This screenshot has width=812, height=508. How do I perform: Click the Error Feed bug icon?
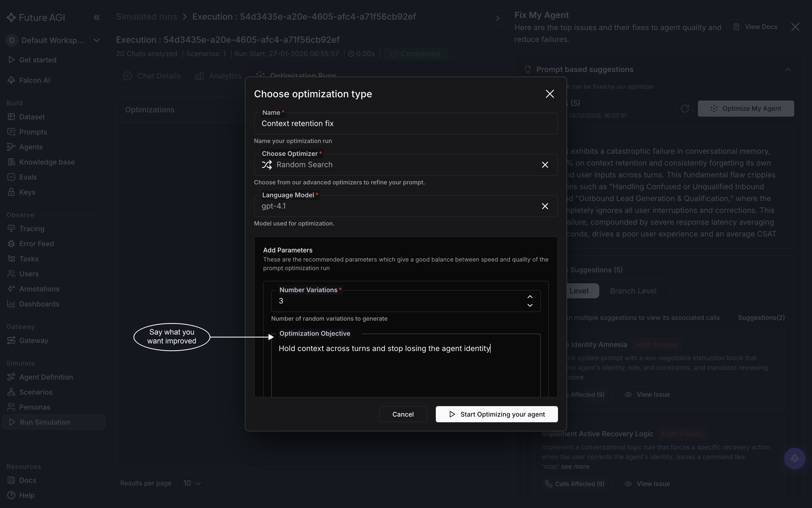point(11,244)
